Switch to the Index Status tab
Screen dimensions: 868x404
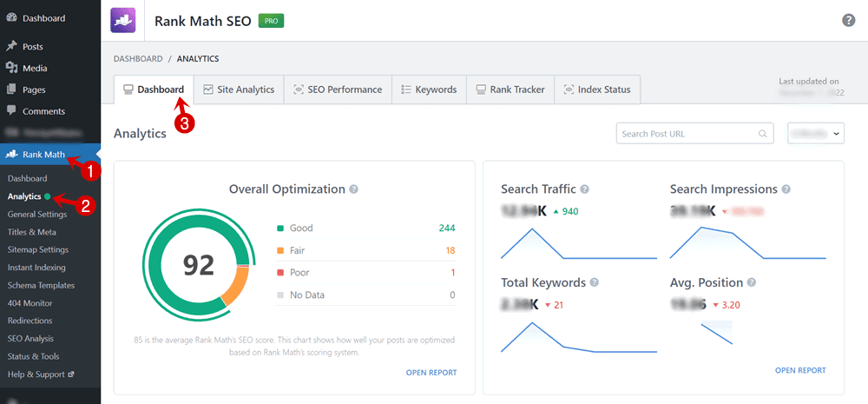tap(597, 89)
